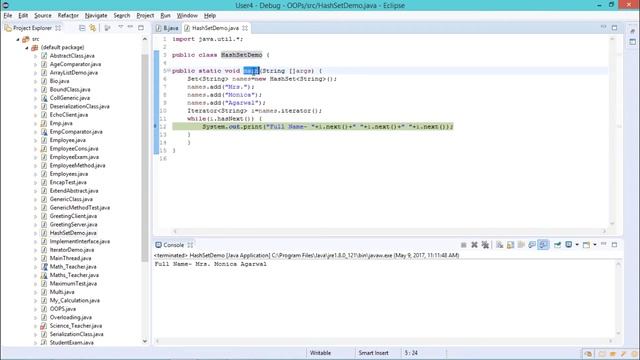Click the editor horizontal scrollbar
Image resolution: width=640 pixels, height=360 pixels.
(390, 231)
